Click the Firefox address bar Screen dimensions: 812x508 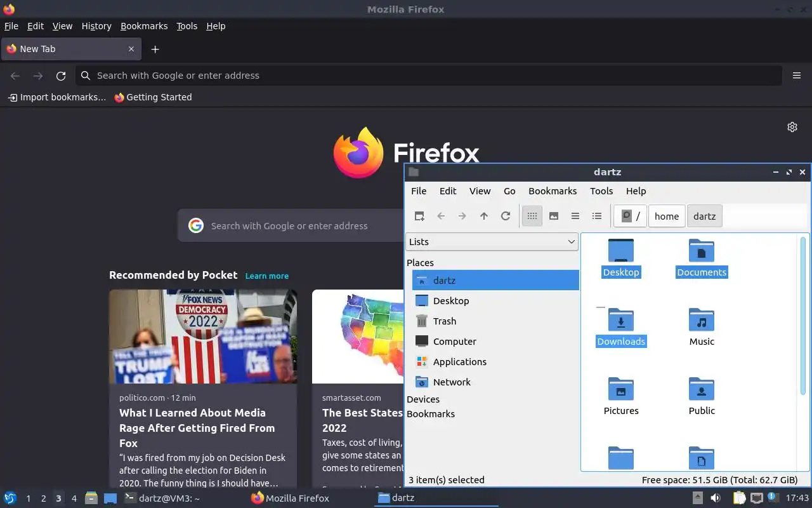coord(429,76)
